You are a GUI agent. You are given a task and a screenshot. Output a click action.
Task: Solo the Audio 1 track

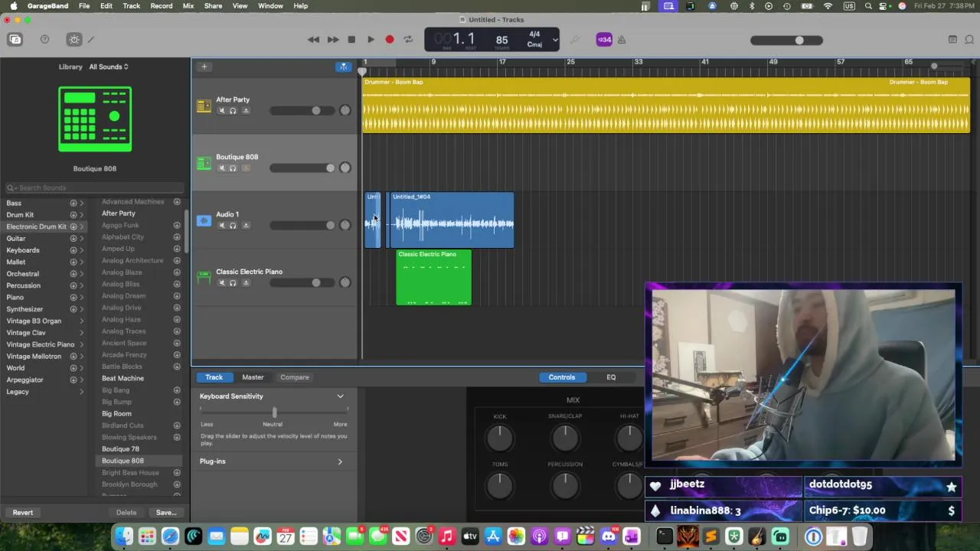point(233,226)
